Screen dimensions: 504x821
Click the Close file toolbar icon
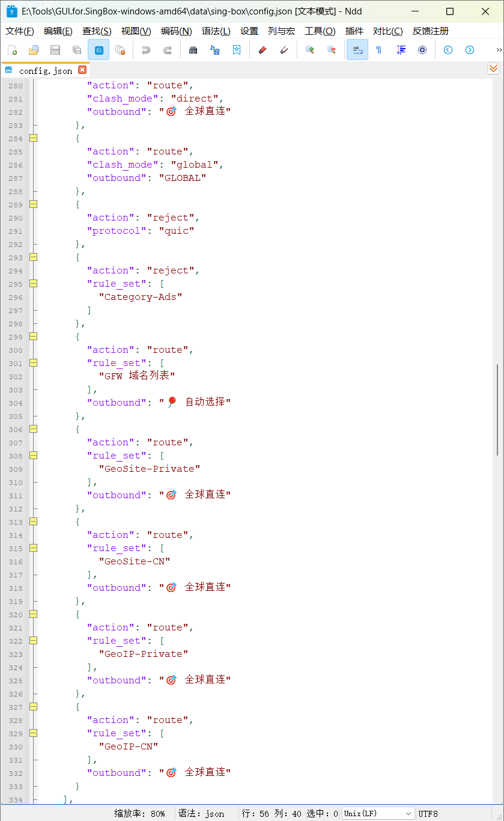coord(120,50)
